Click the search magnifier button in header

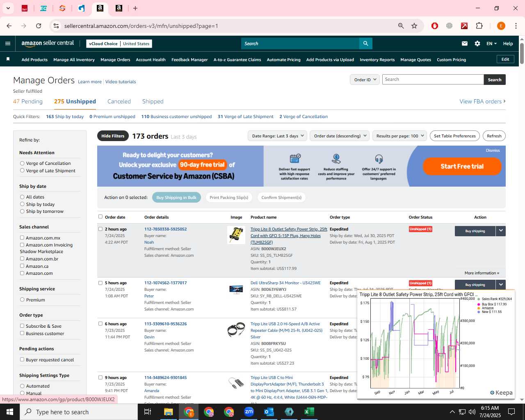pyautogui.click(x=365, y=43)
